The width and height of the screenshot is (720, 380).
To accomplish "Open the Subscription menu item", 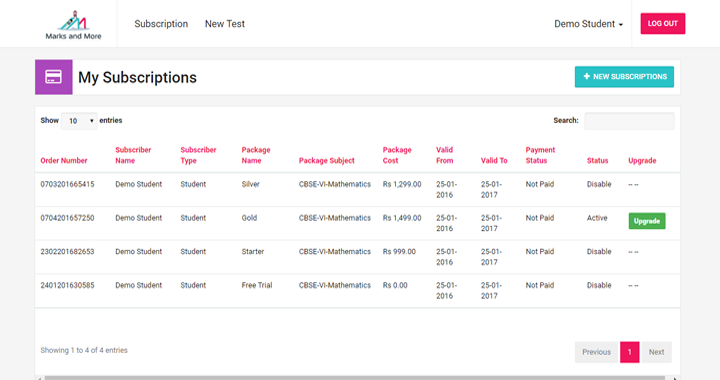I will pyautogui.click(x=161, y=24).
